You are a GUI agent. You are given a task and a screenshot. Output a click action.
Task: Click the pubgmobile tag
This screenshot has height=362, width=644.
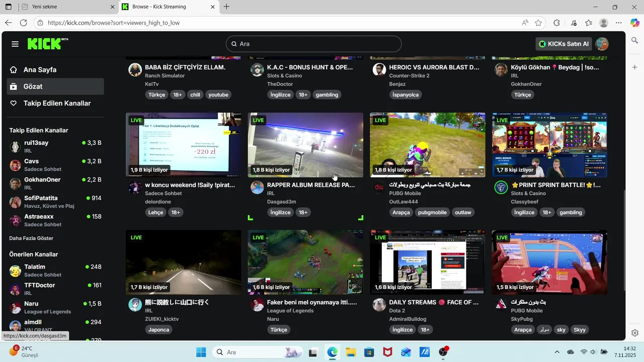pyautogui.click(x=432, y=212)
